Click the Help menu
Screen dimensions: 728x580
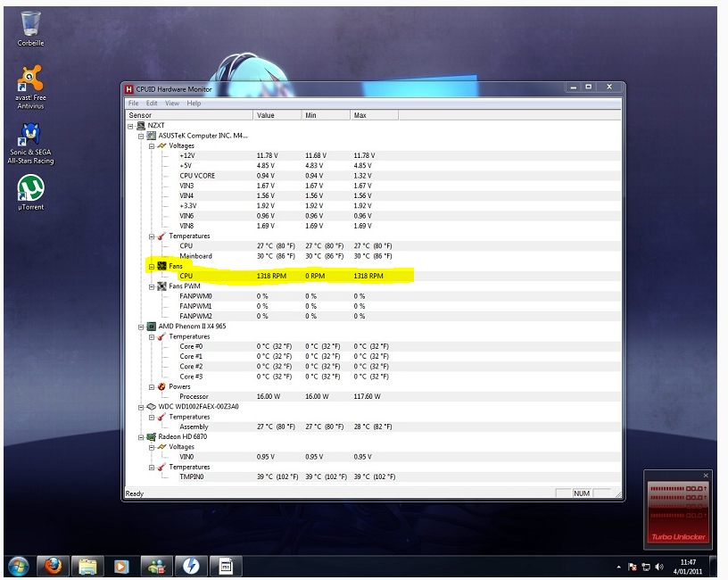(x=194, y=104)
